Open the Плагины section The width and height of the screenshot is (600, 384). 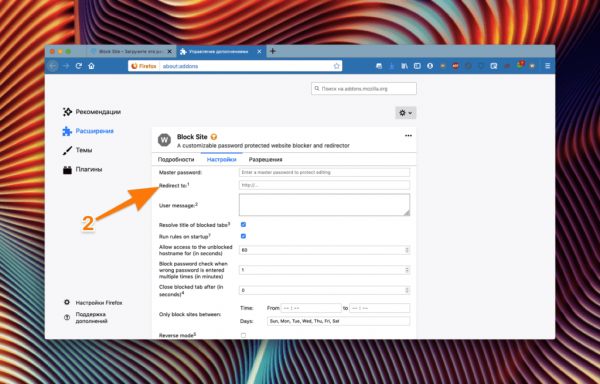coord(82,169)
